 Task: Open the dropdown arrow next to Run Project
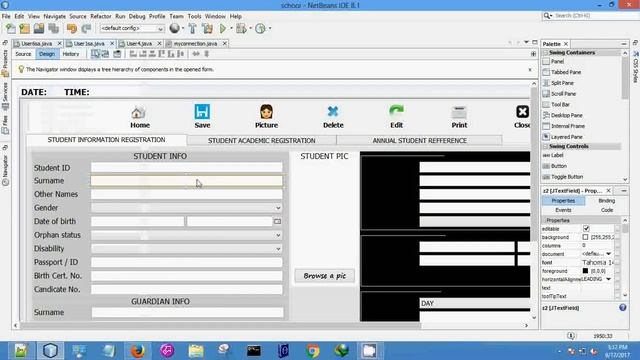(x=231, y=29)
